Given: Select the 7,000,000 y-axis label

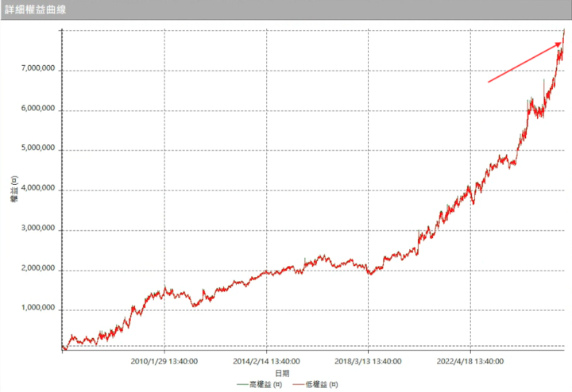Looking at the screenshot, I should pos(38,68).
